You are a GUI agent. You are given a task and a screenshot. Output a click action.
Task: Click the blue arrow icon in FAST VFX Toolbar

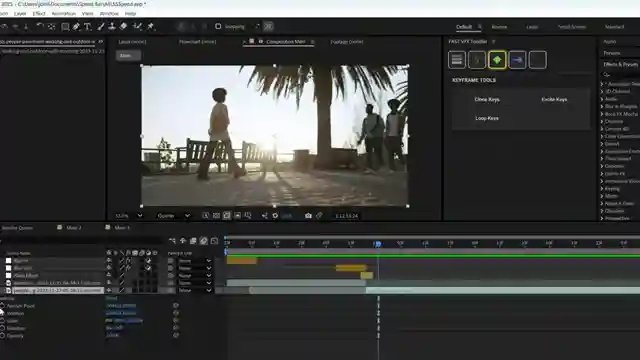517,60
